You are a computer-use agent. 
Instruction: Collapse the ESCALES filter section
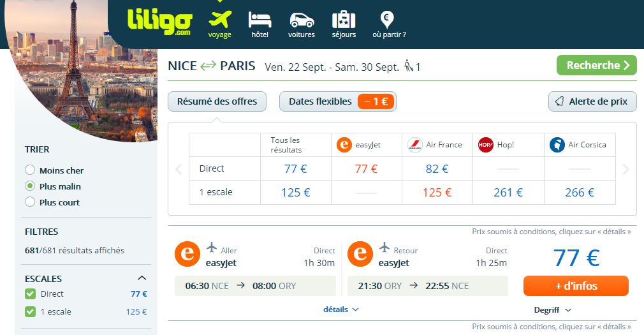coord(142,278)
